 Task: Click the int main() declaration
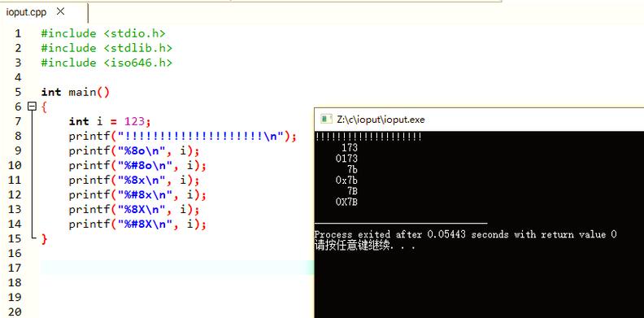[x=76, y=92]
